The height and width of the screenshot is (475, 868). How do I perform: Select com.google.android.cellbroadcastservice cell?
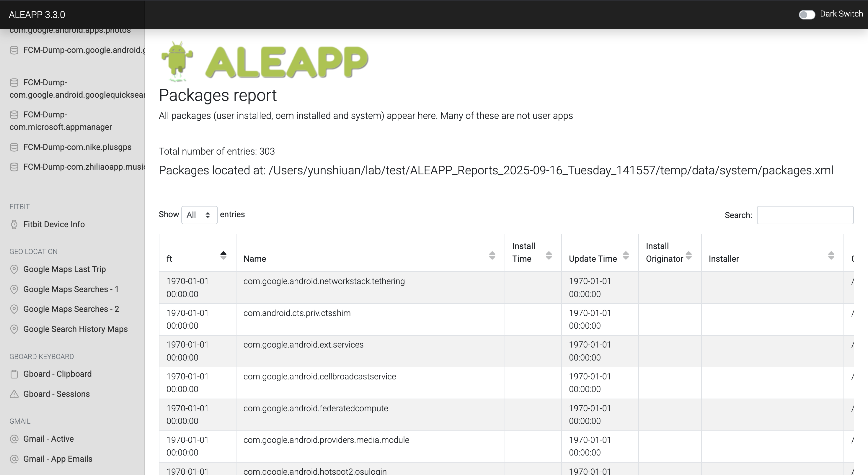(370, 383)
